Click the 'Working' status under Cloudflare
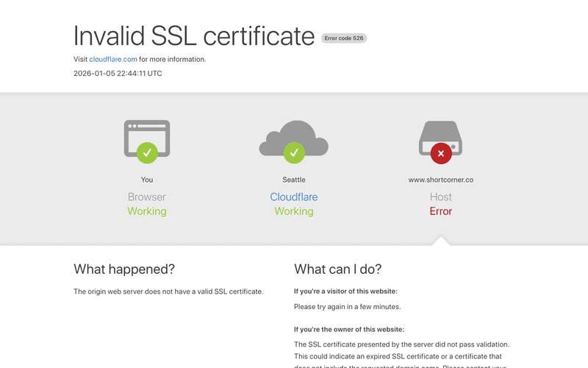The height and width of the screenshot is (368, 588). pos(294,211)
